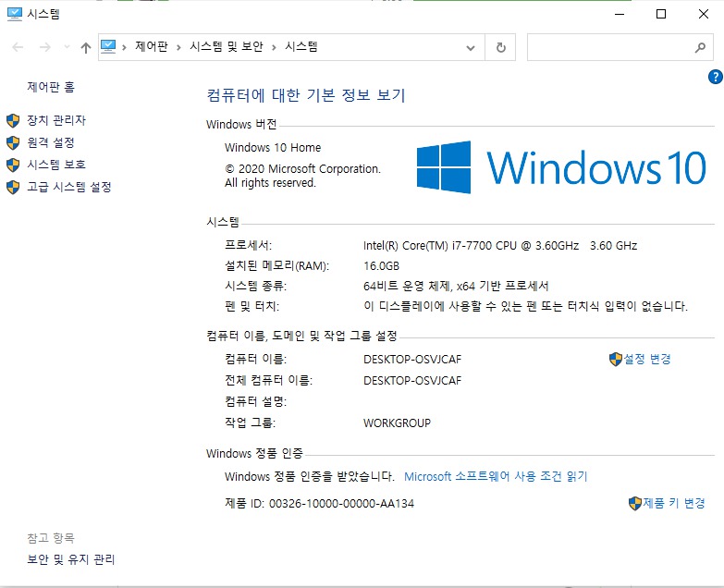The height and width of the screenshot is (588, 724).
Task: Open the recent locations dropdown arrow
Action: [x=67, y=46]
